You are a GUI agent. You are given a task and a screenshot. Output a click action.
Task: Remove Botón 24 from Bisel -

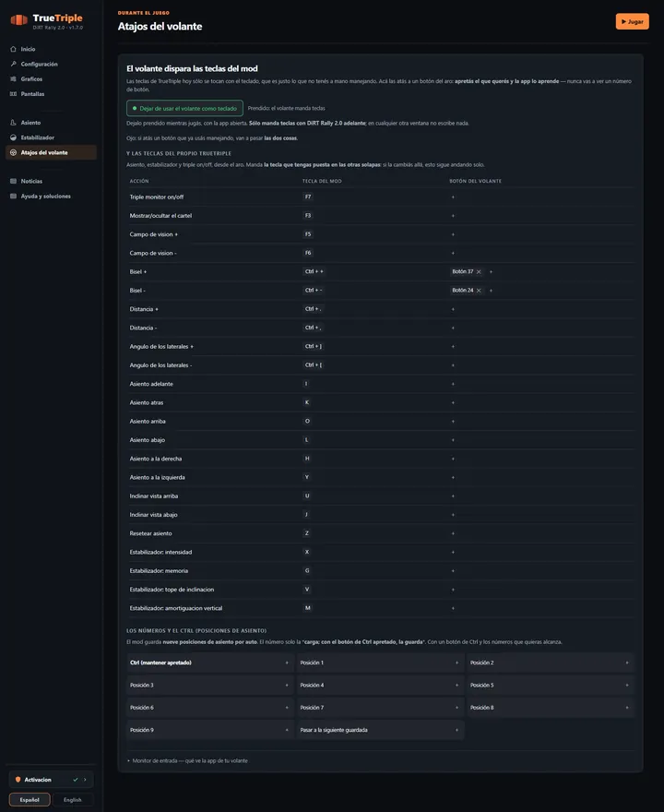click(x=479, y=291)
